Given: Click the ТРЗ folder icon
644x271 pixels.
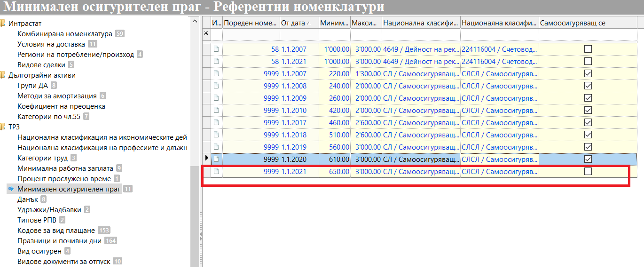Looking at the screenshot, I should 2,127.
